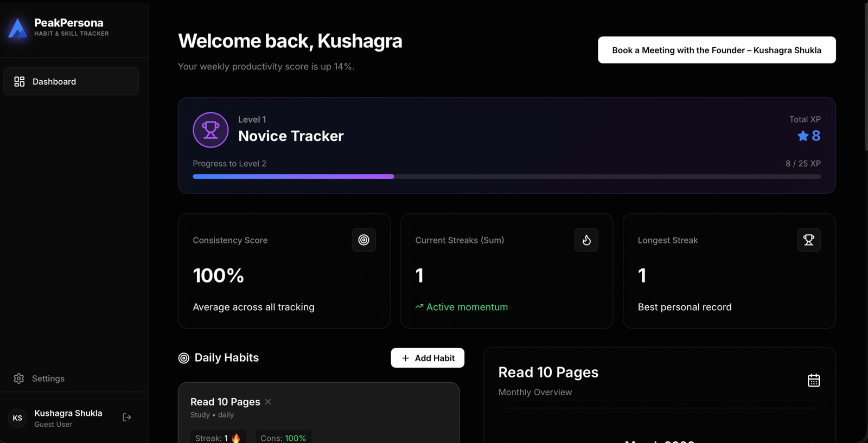Click the logout icon next to Kushagra Shukla
The height and width of the screenshot is (443, 868).
pos(127,417)
